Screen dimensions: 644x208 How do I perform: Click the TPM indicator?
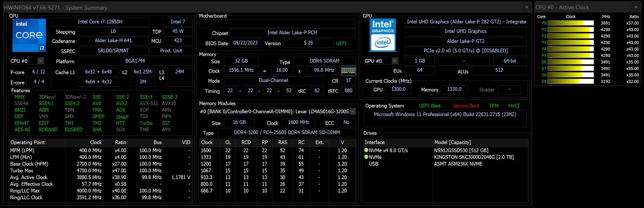coord(494,106)
